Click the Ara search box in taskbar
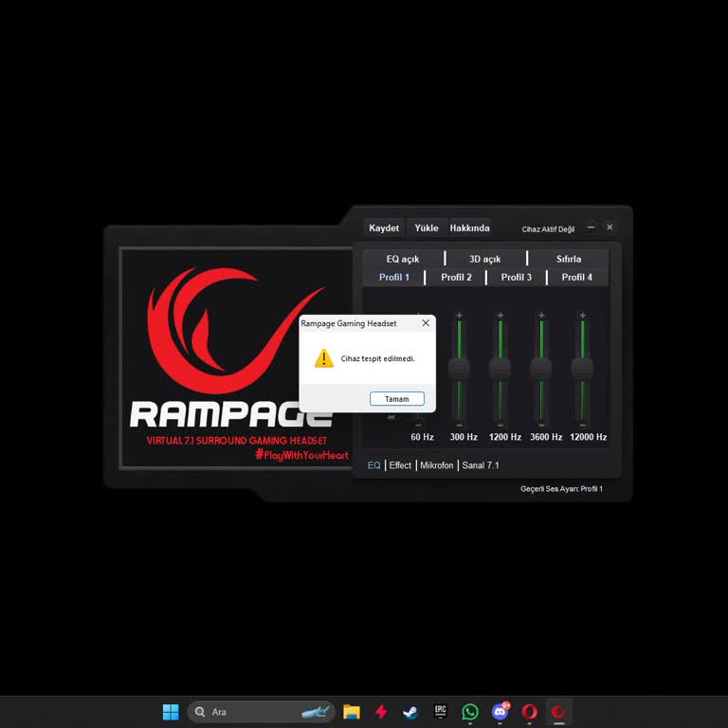Screen dimensions: 728x728 262,711
